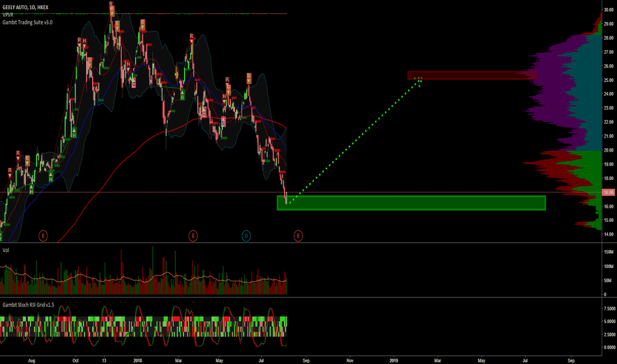617x364 pixels.
Task: Click the Oct label on the time axis
Action: pos(75,361)
